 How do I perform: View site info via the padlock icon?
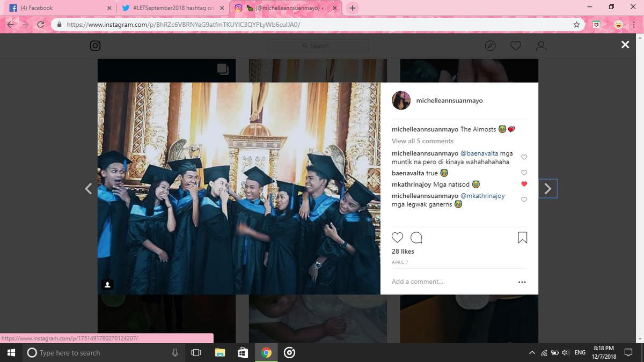pyautogui.click(x=59, y=25)
